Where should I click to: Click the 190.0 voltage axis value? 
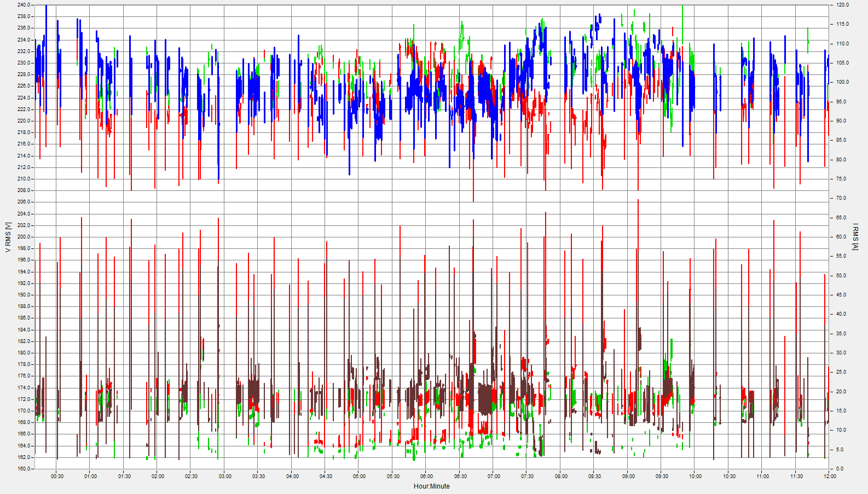24,295
